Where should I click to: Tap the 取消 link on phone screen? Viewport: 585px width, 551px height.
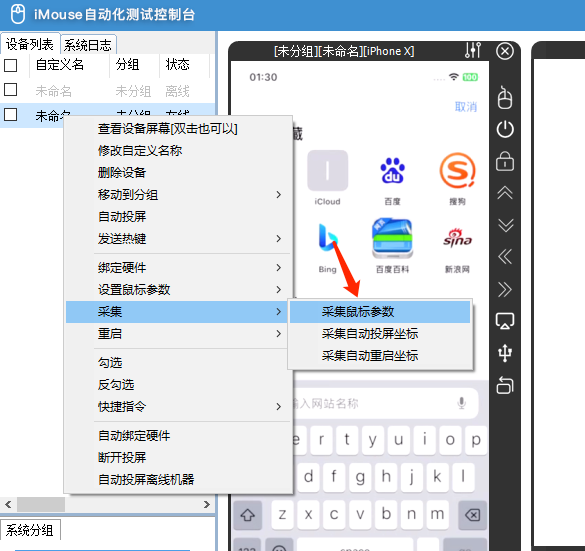coord(466,107)
